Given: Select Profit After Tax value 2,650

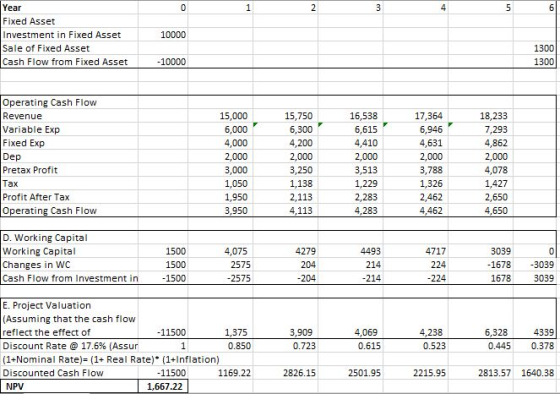Looking at the screenshot, I should tap(496, 197).
